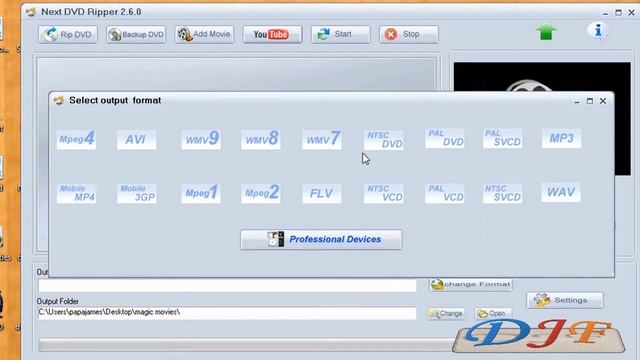Click the conversion progress bar
The height and width of the screenshot is (360, 640).
tap(245, 345)
